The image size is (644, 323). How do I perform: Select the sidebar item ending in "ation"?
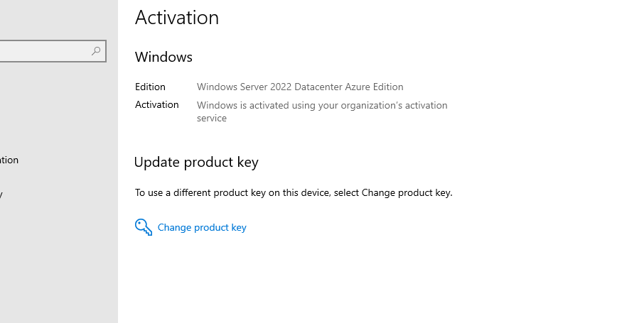click(9, 160)
